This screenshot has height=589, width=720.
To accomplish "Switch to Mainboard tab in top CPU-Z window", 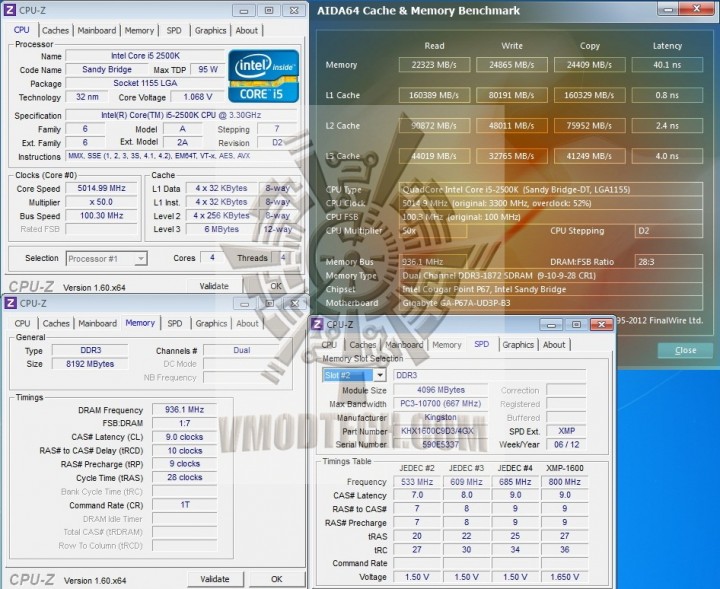I will point(96,31).
